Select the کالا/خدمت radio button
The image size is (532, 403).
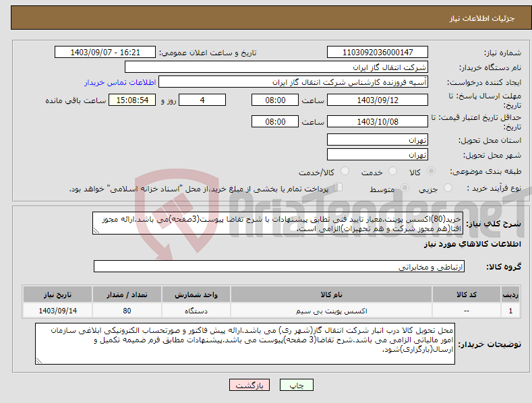pos(345,171)
